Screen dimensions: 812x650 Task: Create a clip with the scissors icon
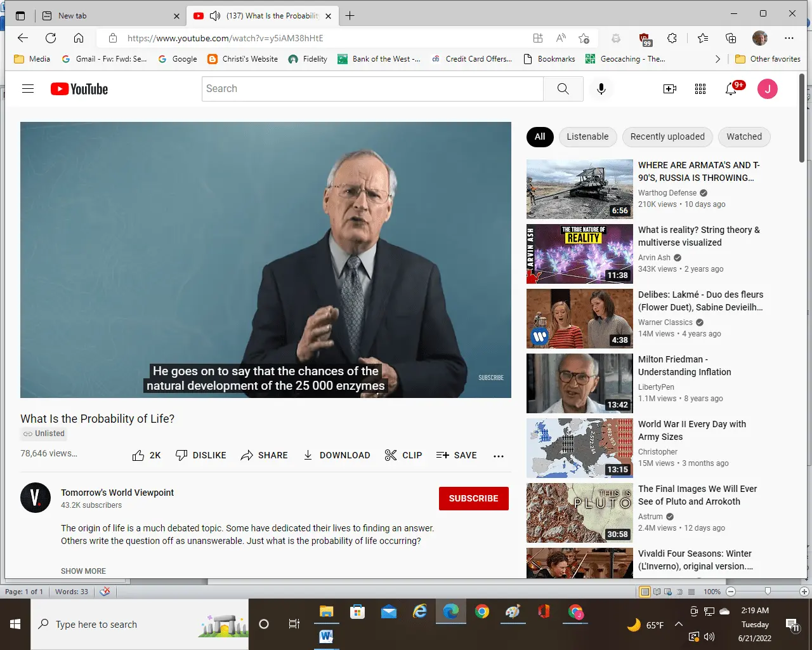point(403,455)
